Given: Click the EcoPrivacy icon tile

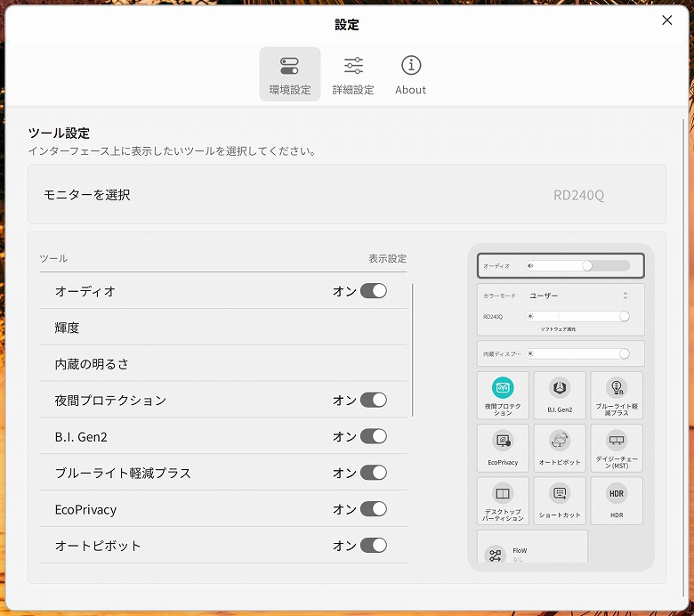Looking at the screenshot, I should click(x=503, y=442).
